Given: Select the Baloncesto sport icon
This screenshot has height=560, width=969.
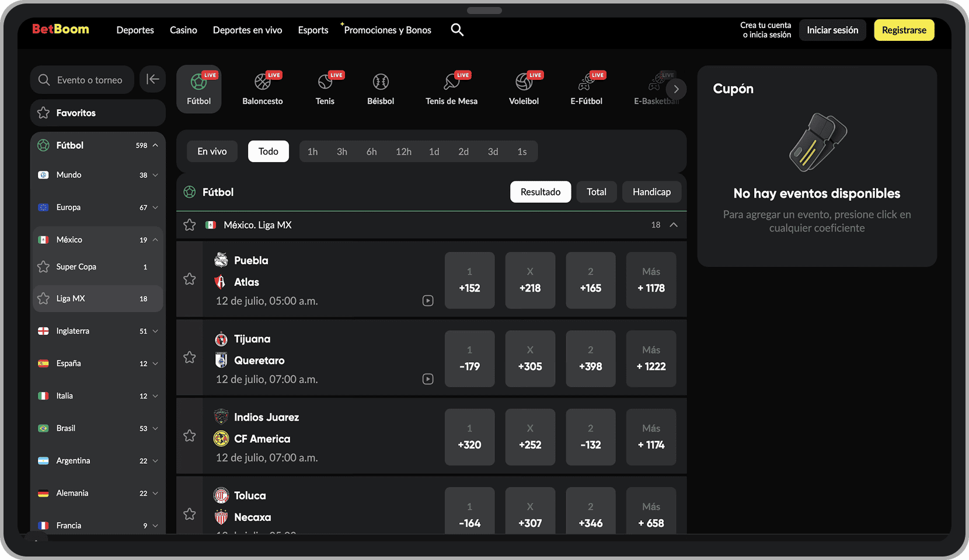Looking at the screenshot, I should (263, 89).
